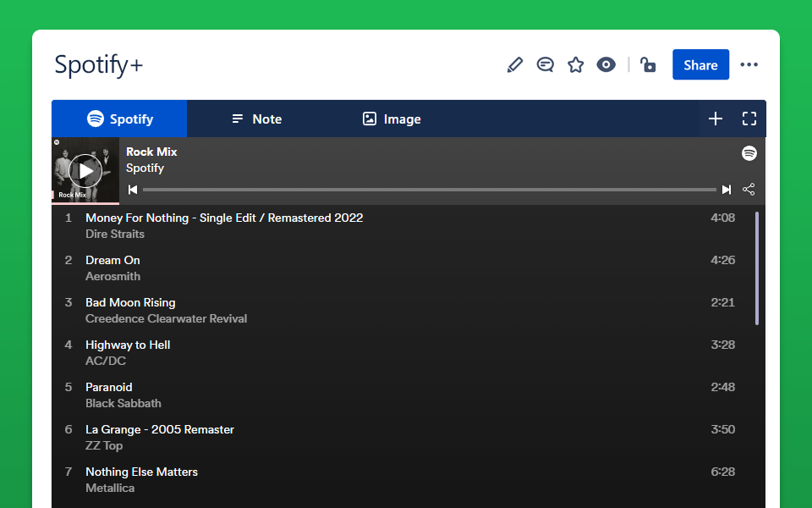Open the Rock Mix title link
The height and width of the screenshot is (508, 812).
pyautogui.click(x=151, y=152)
